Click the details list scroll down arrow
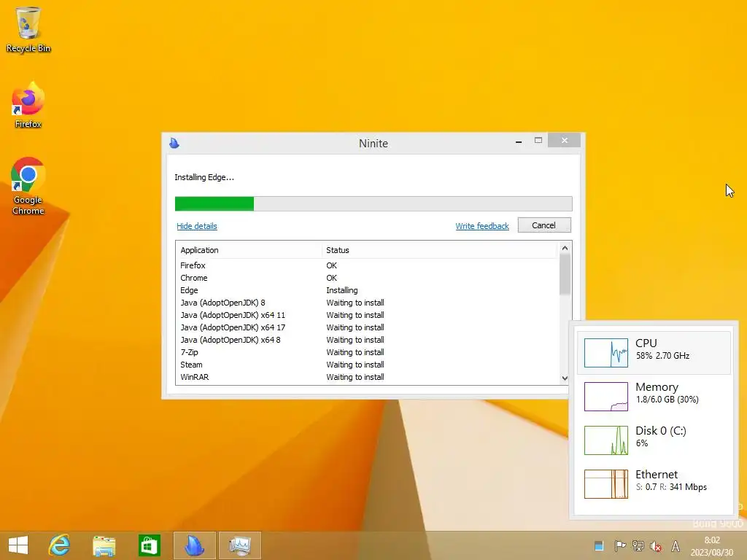 [565, 378]
